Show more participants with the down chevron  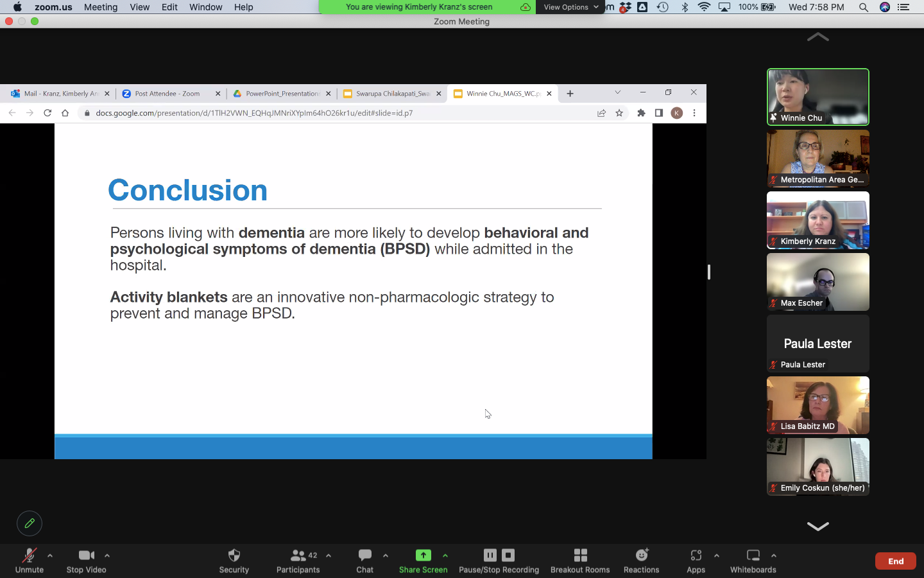point(817,526)
